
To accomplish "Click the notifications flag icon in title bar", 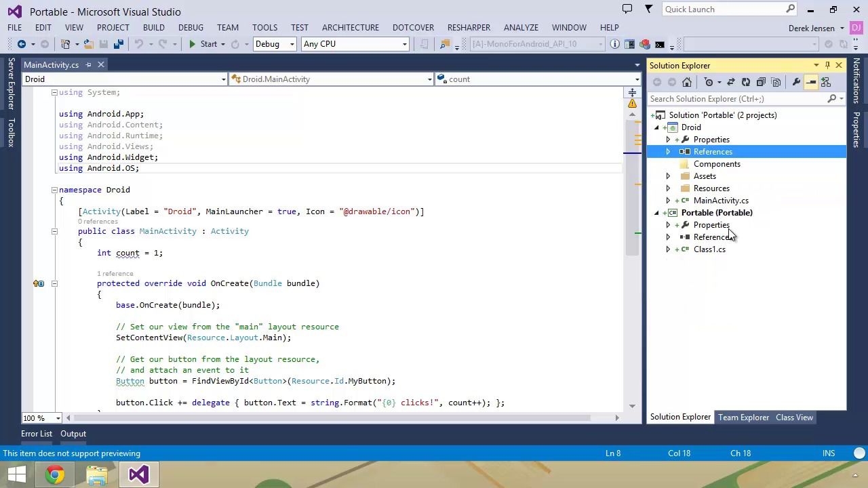I will pyautogui.click(x=627, y=9).
